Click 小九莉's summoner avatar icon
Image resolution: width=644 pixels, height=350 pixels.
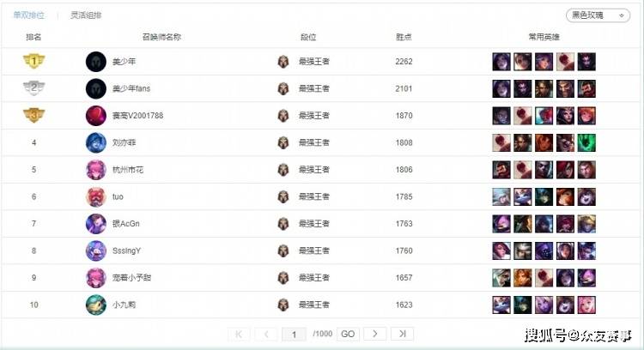[95, 305]
